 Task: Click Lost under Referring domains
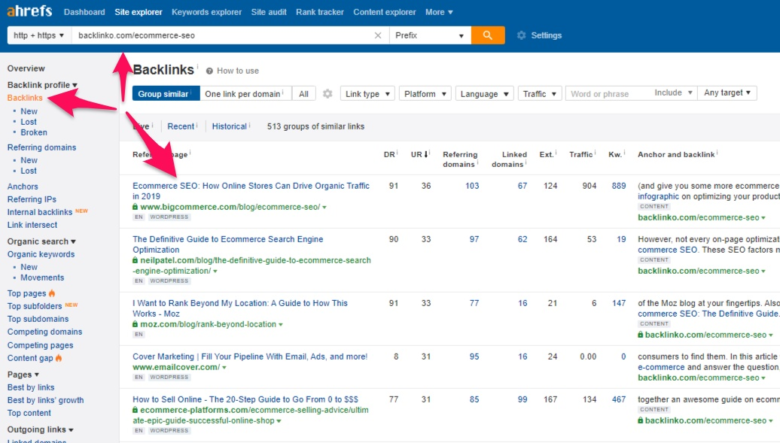28,171
